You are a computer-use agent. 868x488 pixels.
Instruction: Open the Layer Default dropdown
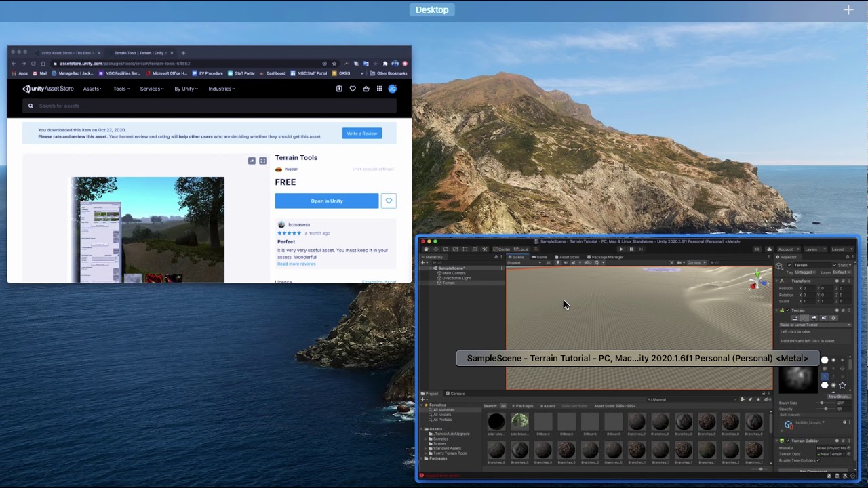pos(842,272)
